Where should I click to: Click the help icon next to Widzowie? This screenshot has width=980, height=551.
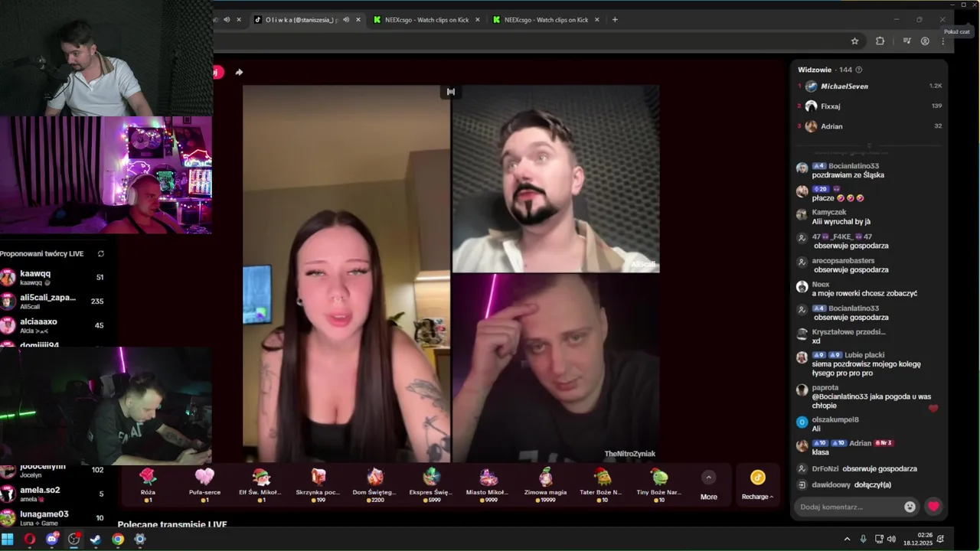click(x=859, y=70)
